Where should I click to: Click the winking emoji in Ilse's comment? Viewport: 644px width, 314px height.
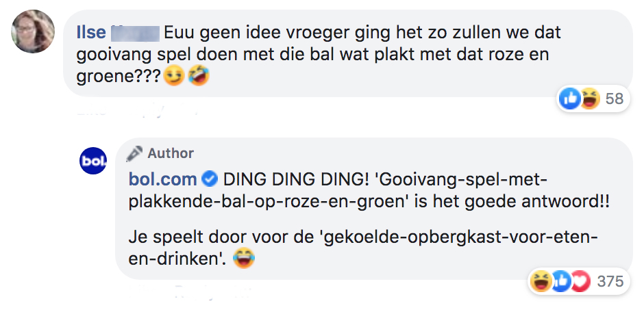174,77
